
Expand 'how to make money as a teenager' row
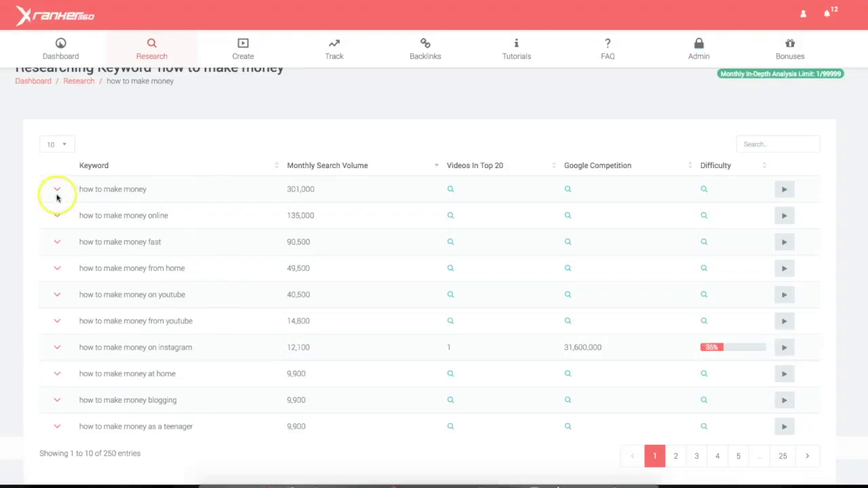pos(57,426)
